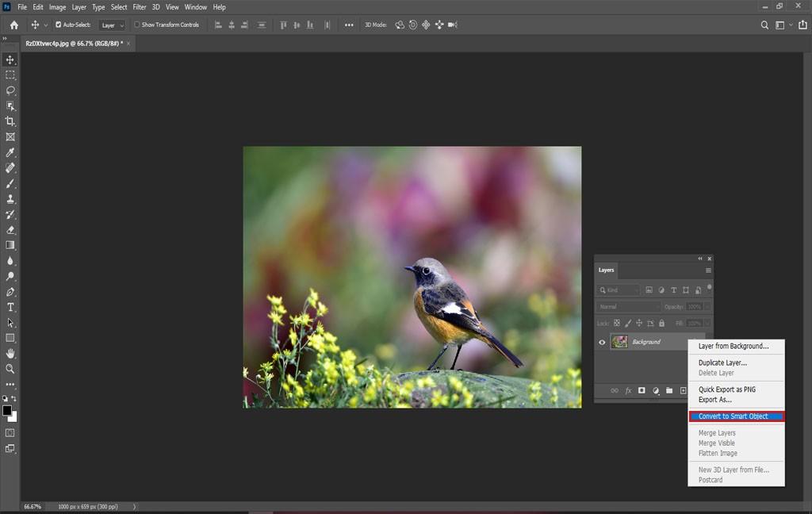The height and width of the screenshot is (514, 812).
Task: Choose Convert to Smart Object
Action: click(x=737, y=416)
